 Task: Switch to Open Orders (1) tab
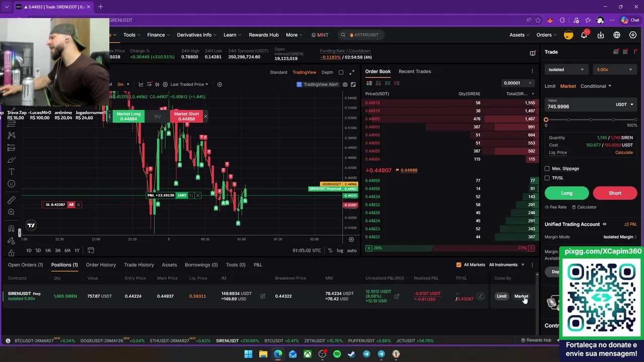25,265
